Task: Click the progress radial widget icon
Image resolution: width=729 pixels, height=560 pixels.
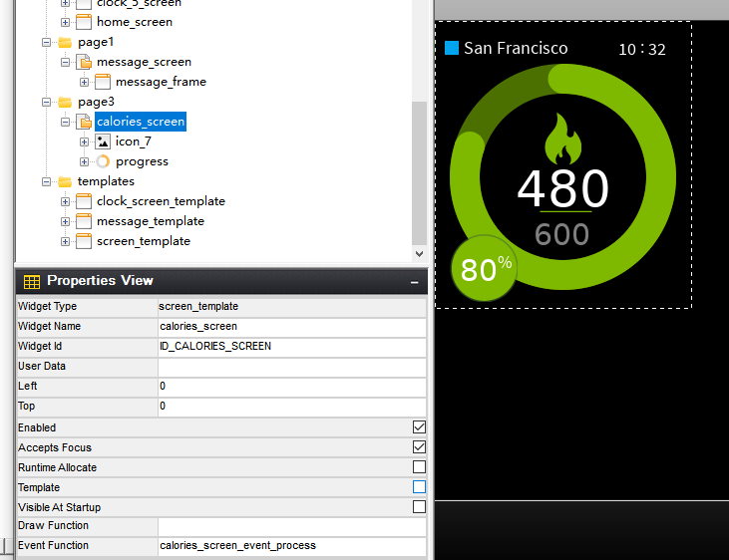Action: coord(103,161)
